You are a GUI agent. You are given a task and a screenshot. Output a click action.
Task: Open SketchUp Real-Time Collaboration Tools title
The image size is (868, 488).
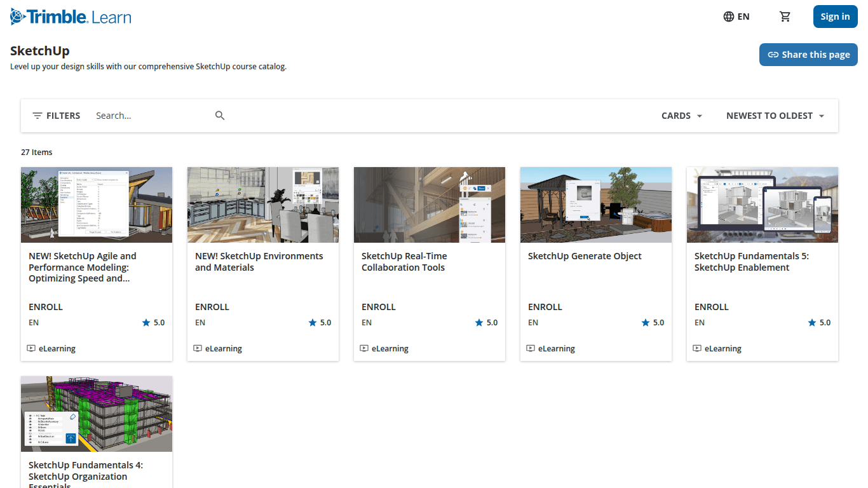(404, 262)
